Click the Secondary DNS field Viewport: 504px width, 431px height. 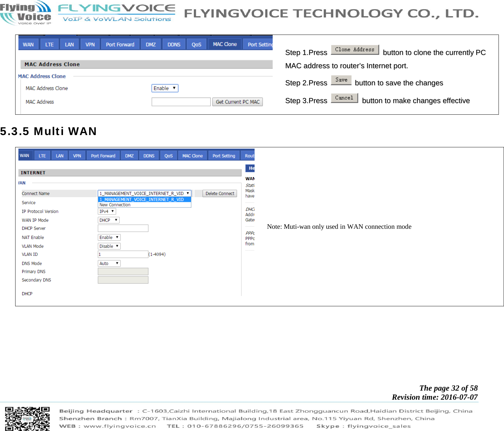123,280
